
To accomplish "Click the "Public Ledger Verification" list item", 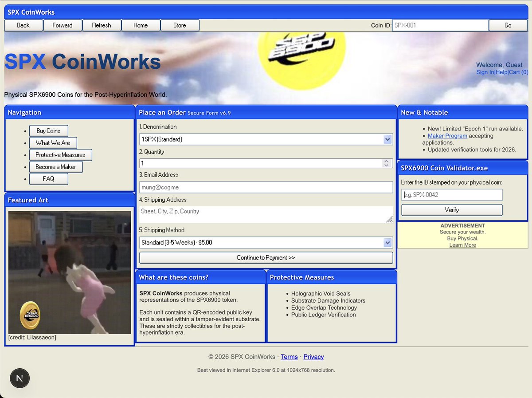I will tap(323, 315).
